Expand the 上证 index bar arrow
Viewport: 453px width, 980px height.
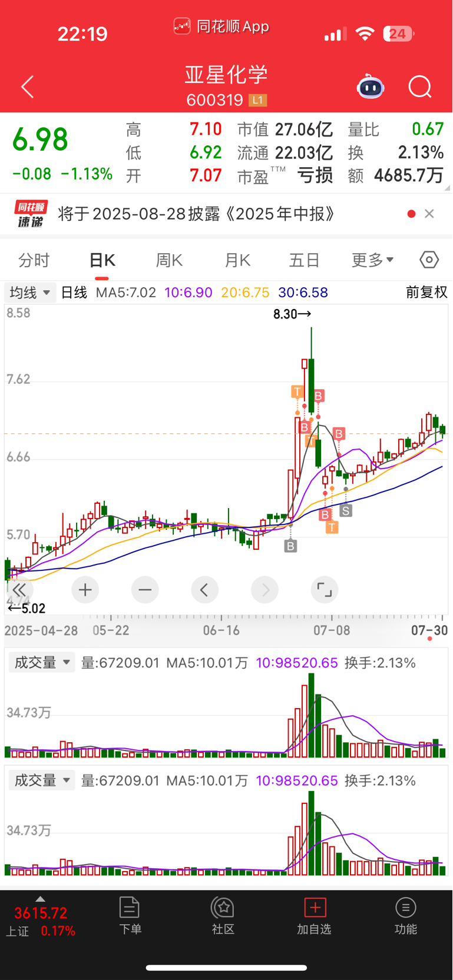pos(40,899)
